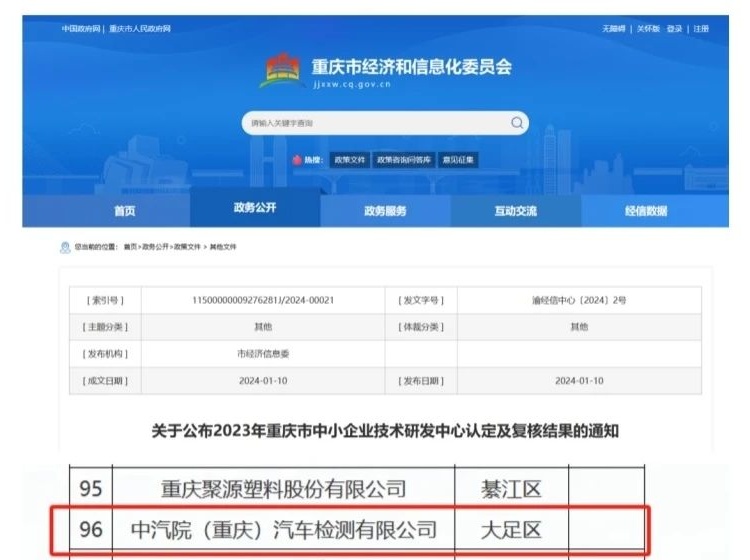Click the jjxxw.cq.gov.cn site address text
The width and height of the screenshot is (750, 560).
[x=352, y=84]
